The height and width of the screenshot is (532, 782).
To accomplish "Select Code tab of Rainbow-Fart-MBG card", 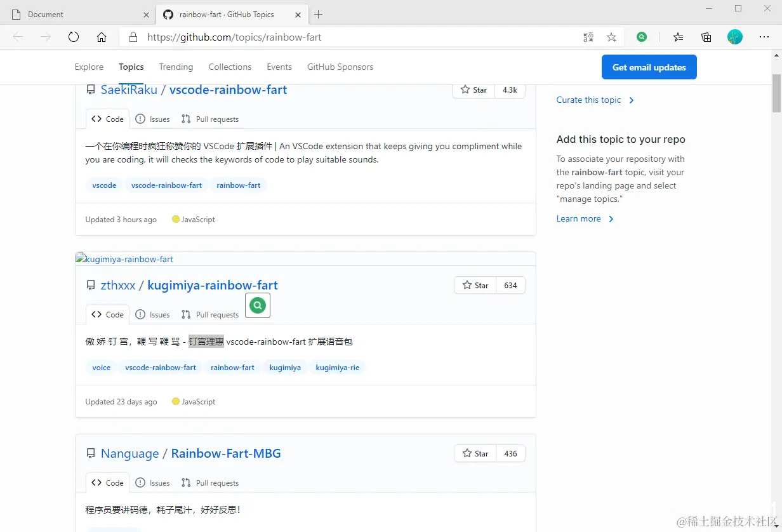I will 108,482.
